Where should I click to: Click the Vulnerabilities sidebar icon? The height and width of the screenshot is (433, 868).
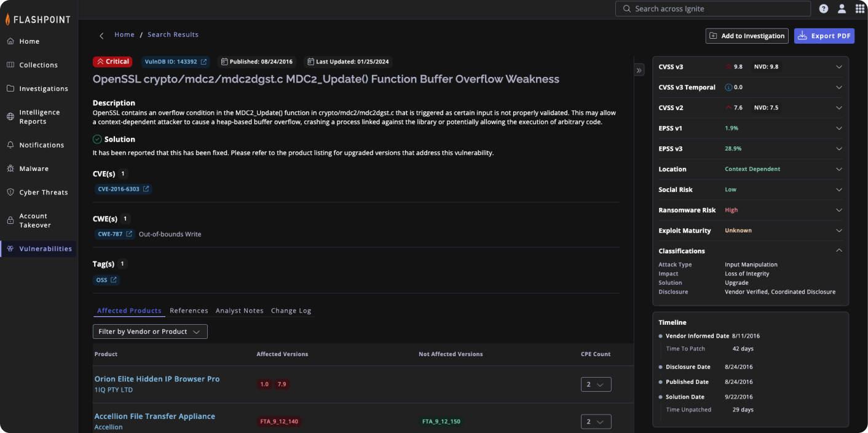(x=10, y=248)
